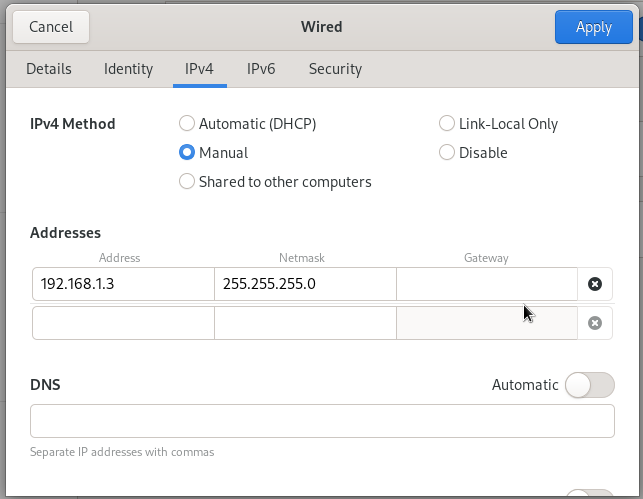Open the IPv6 tab
Screen dimensions: 643x499
click(261, 69)
